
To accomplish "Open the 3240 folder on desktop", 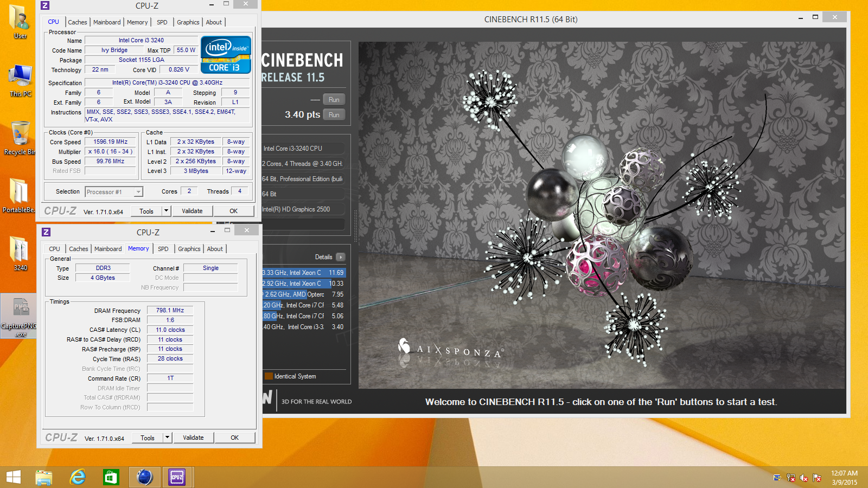I will click(20, 254).
